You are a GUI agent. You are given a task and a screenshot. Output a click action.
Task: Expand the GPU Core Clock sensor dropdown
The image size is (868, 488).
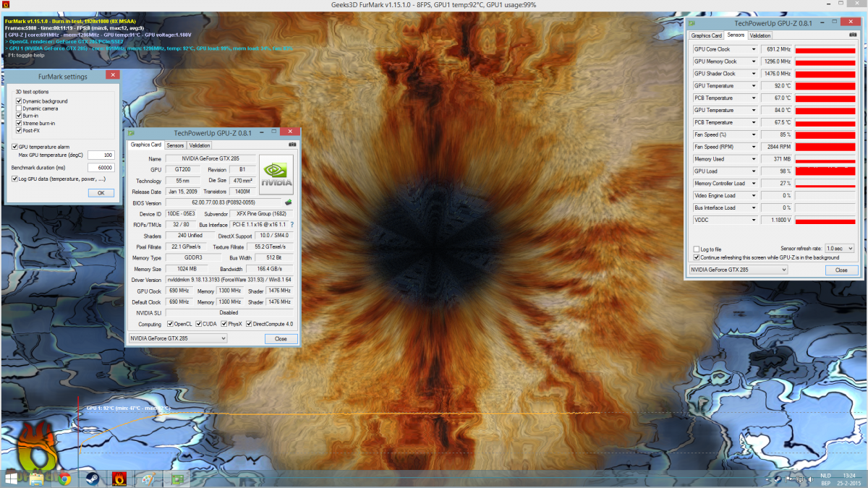754,49
